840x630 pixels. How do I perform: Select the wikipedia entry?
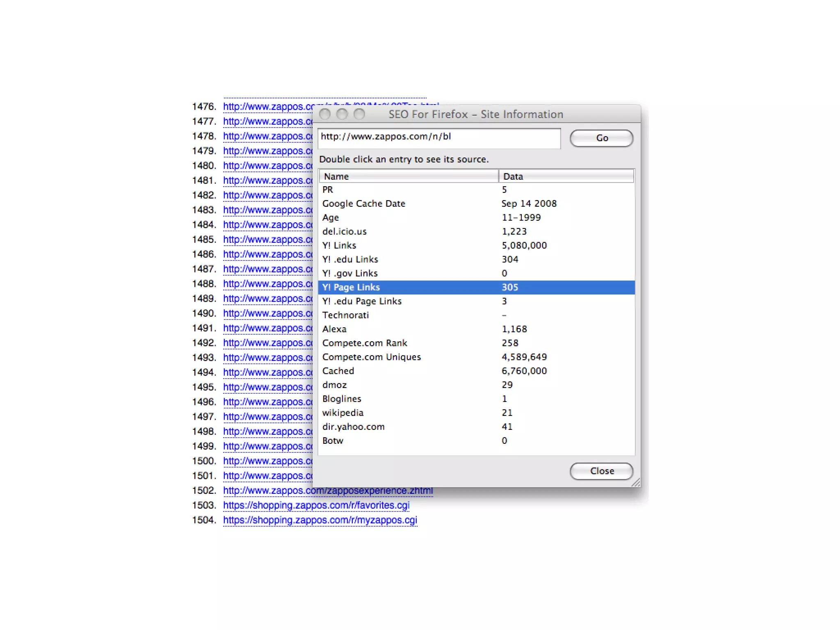[x=476, y=413]
